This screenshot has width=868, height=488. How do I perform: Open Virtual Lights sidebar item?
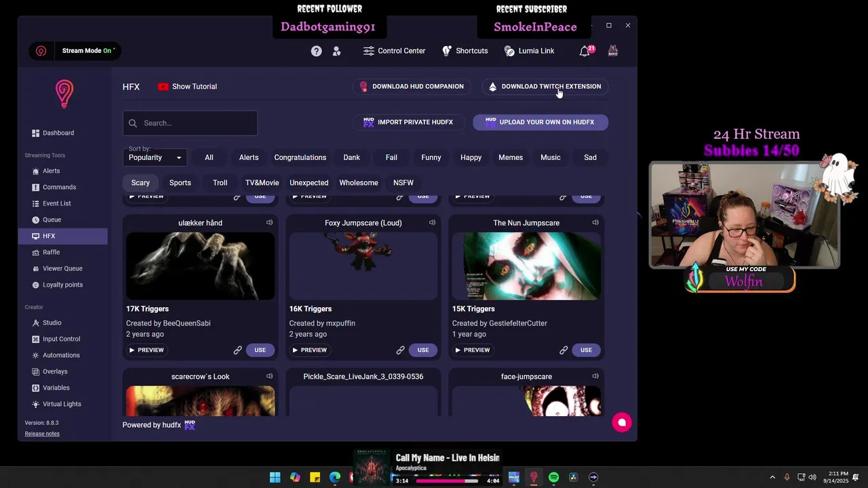[62, 404]
